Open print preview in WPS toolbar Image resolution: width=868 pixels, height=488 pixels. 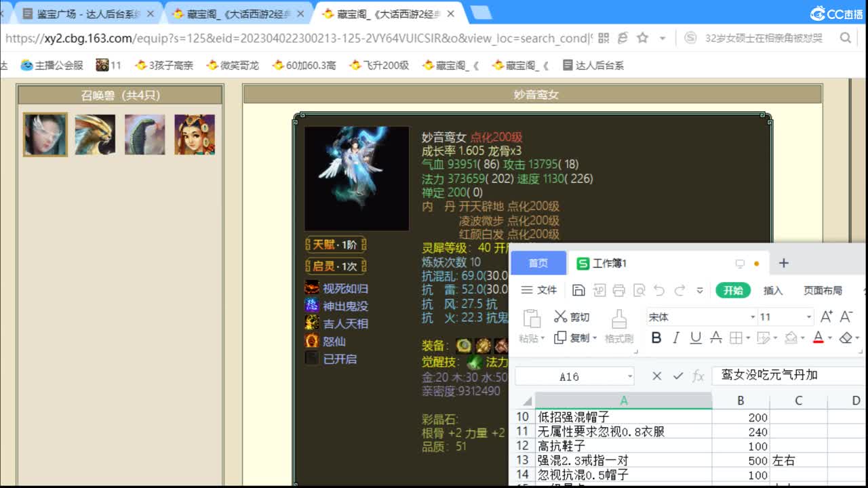[x=639, y=290]
